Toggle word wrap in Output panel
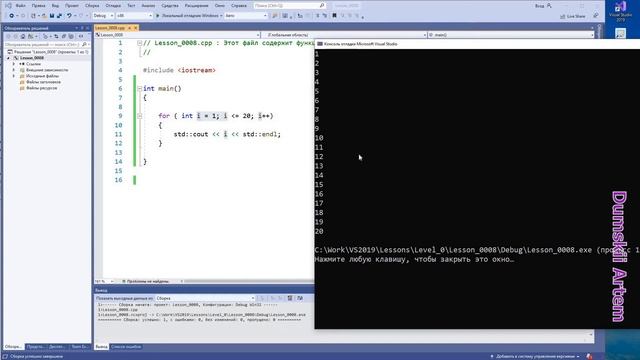The image size is (640, 360). coord(300,298)
